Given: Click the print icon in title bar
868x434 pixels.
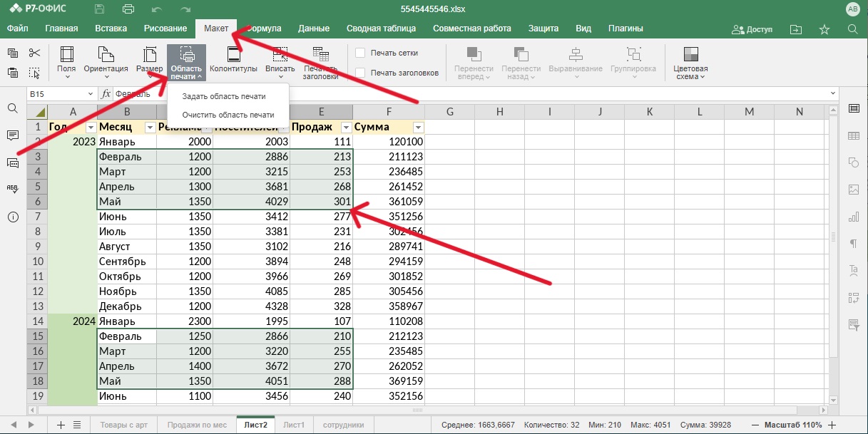Looking at the screenshot, I should point(128,9).
